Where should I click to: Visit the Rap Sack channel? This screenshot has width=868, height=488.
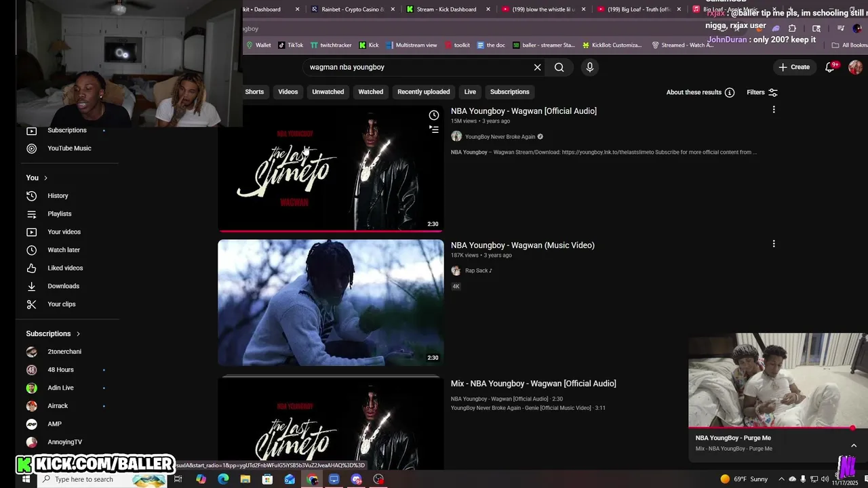[478, 270]
